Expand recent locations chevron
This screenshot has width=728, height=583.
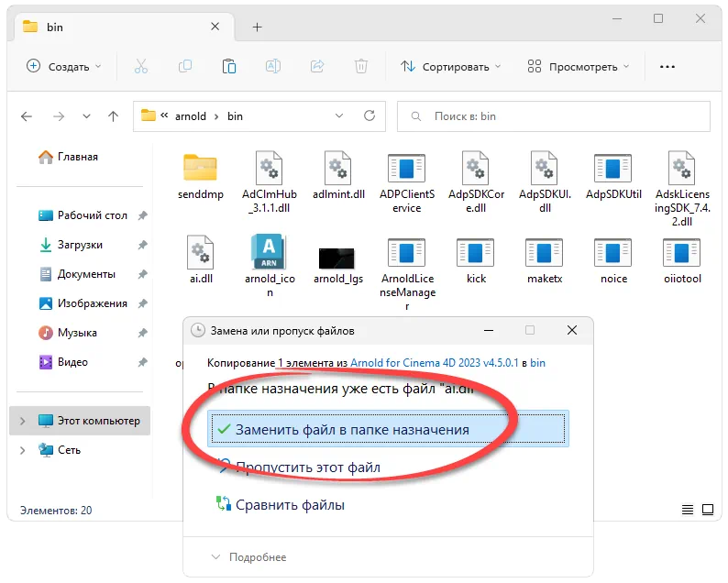coord(86,116)
